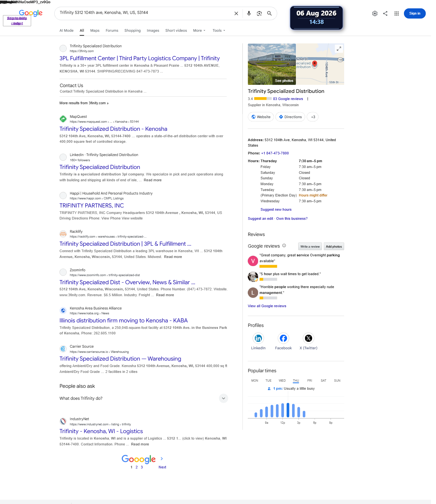Expand Read more on the Racklify result

point(173,257)
